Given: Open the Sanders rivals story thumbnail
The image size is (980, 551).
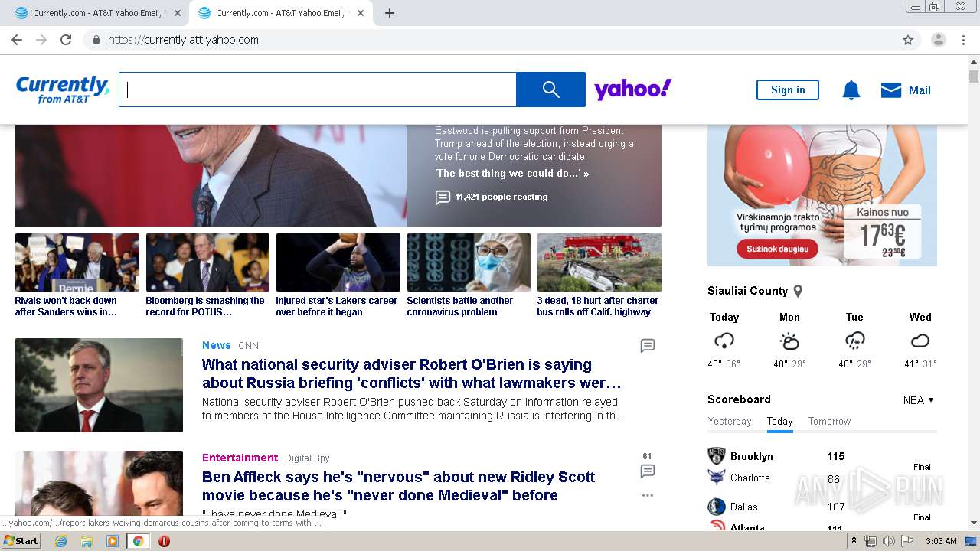Looking at the screenshot, I should 77,262.
